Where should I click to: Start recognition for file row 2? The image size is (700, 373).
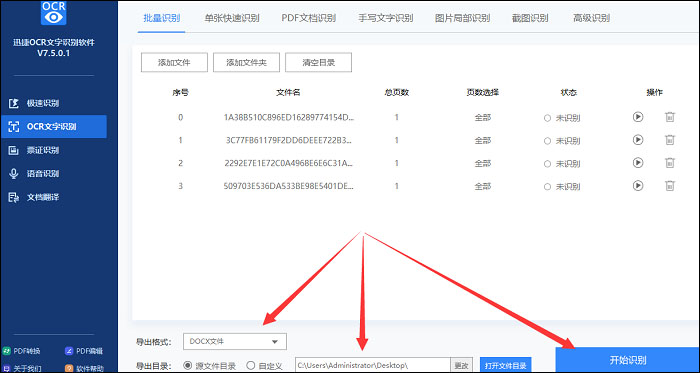pos(638,162)
